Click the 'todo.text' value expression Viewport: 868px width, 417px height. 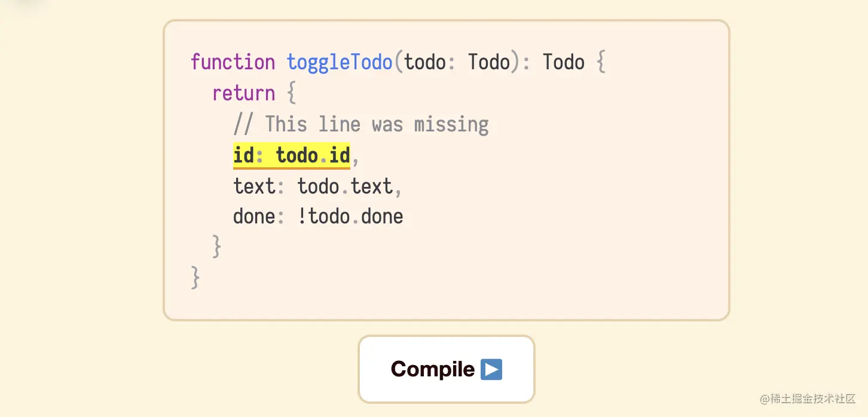(x=345, y=186)
